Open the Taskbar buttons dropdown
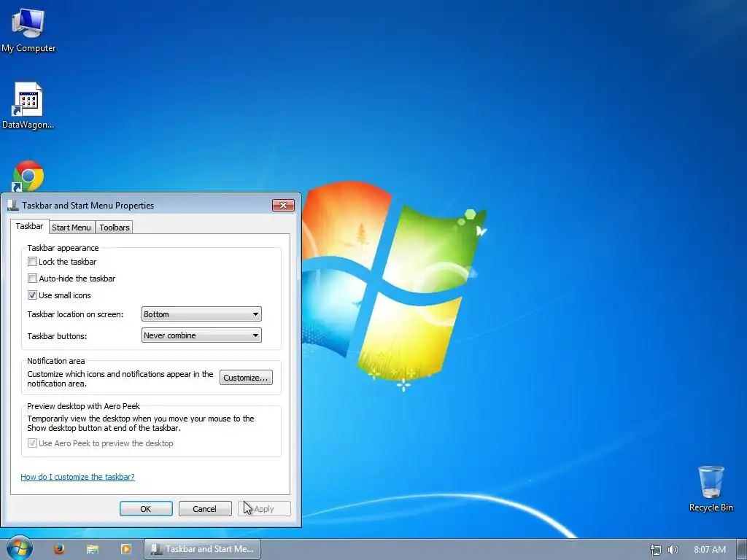 (x=201, y=335)
